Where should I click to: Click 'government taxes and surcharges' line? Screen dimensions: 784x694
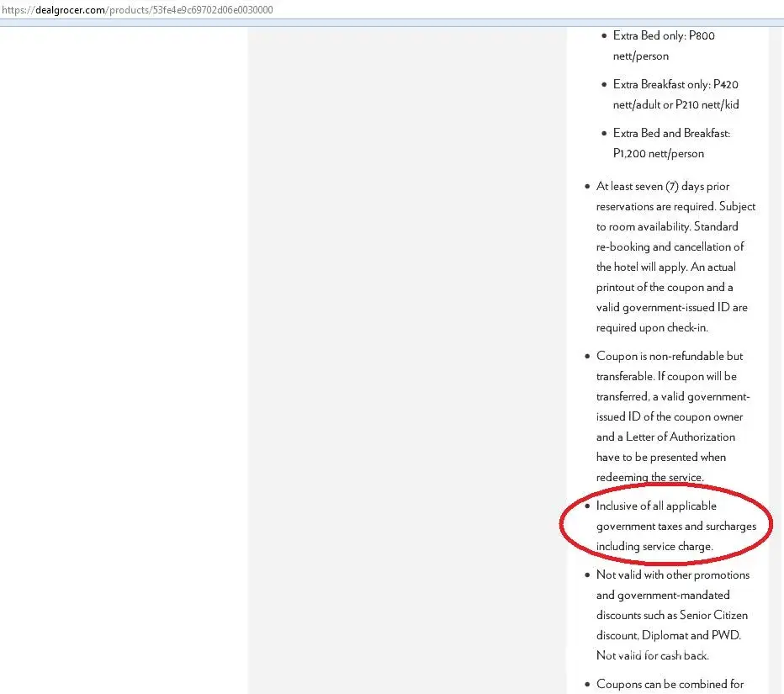tap(675, 527)
